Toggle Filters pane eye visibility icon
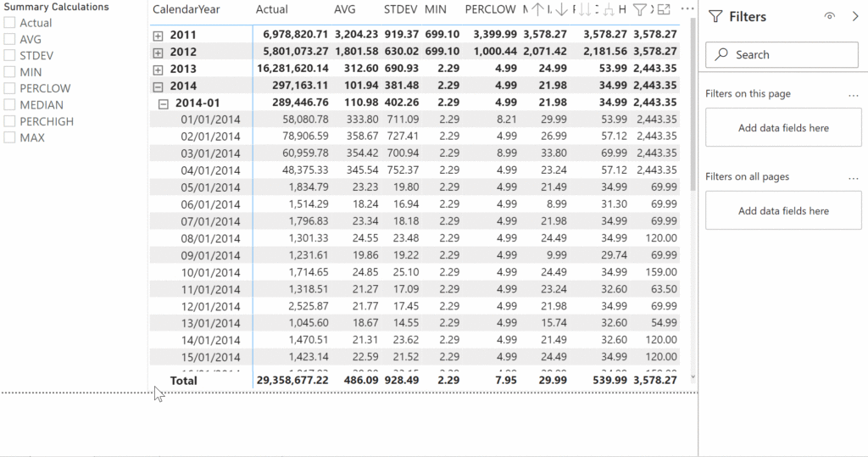Screen dimensions: 868x457 (829, 16)
